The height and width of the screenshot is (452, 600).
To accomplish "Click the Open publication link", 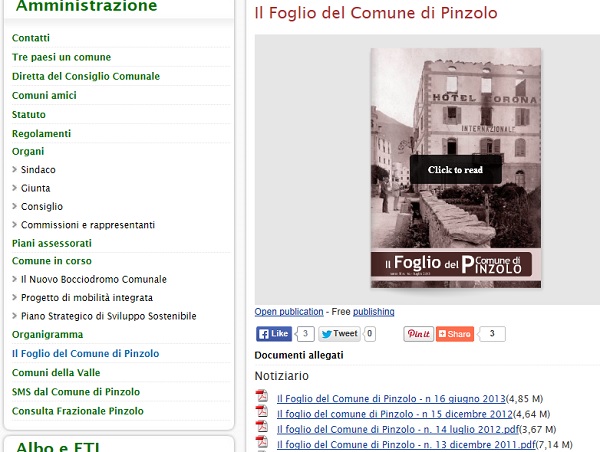I will pos(289,312).
